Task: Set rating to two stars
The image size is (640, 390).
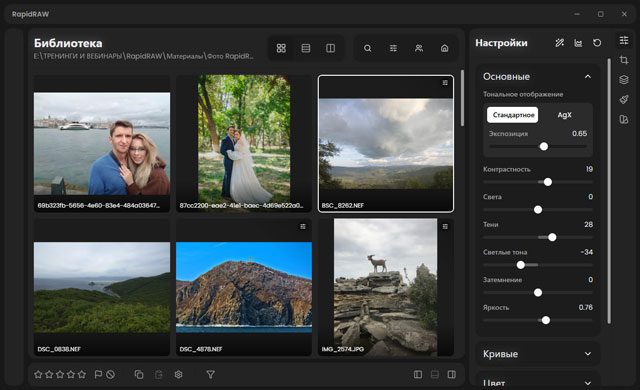Action: pos(49,374)
